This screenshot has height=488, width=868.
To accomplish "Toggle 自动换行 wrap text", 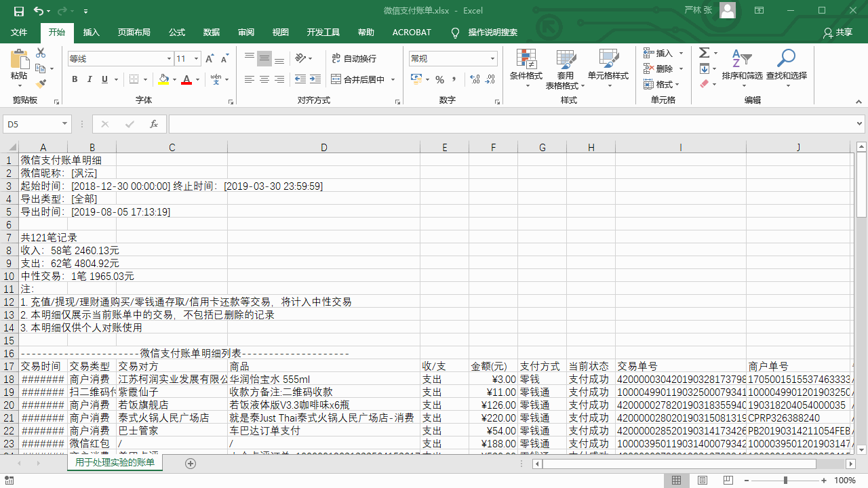I will coord(354,59).
